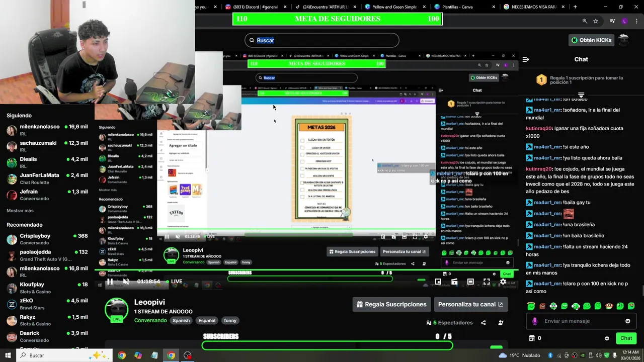Open JuanFerLaMata channel in sidebar
The image size is (644, 362).
[x=47, y=178]
